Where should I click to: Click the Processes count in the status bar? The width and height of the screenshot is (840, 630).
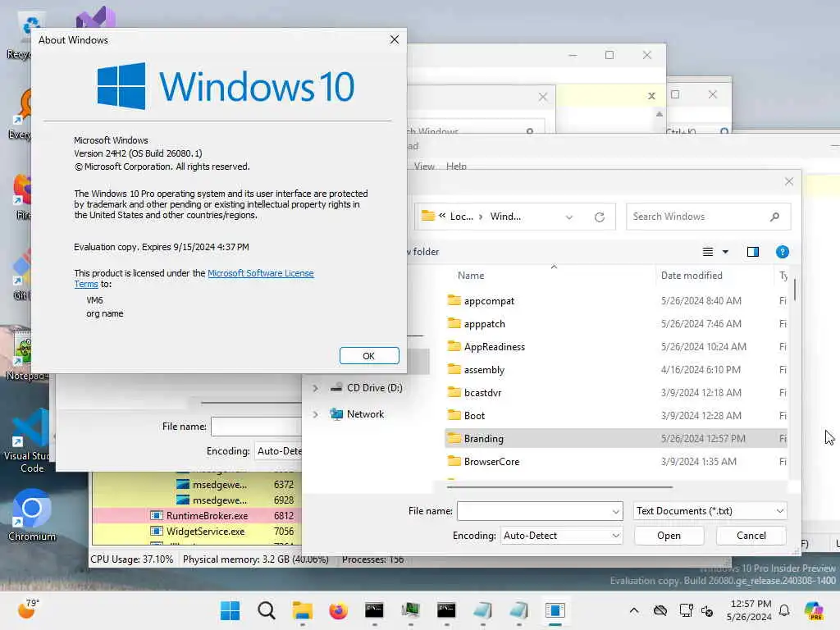(x=373, y=559)
